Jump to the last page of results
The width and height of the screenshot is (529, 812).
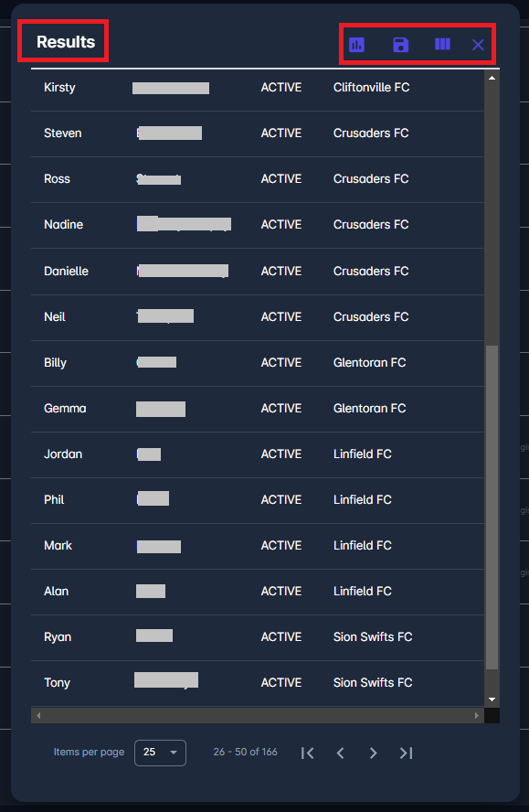point(407,753)
